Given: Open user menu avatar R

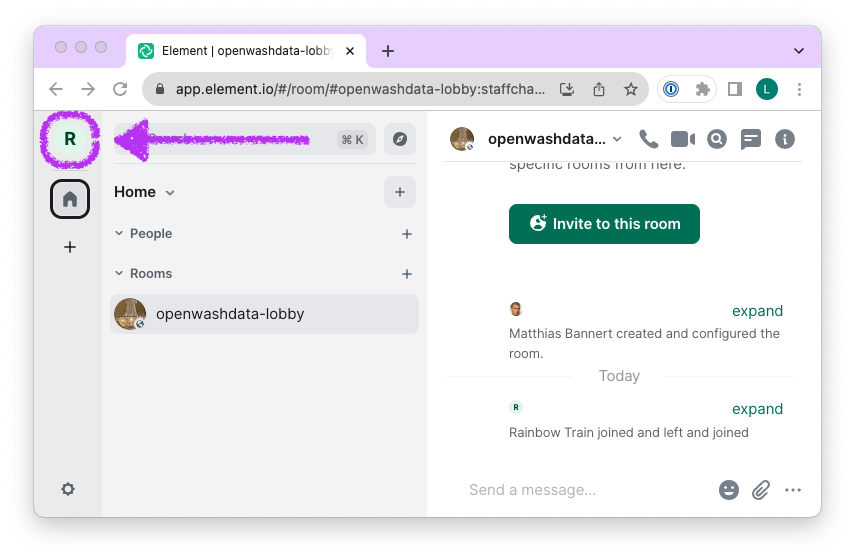Looking at the screenshot, I should pos(69,139).
